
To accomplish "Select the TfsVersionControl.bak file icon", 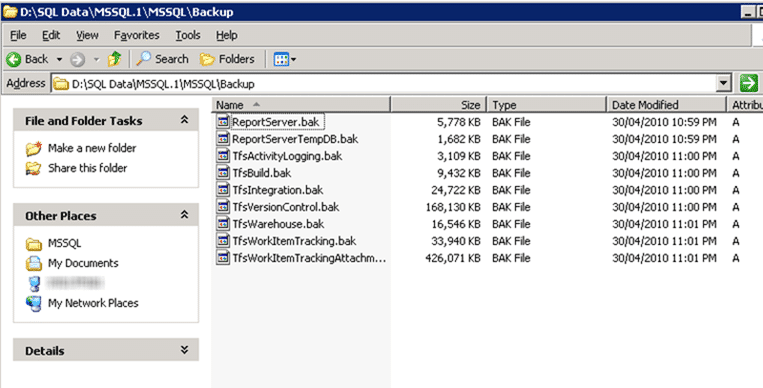I will pyautogui.click(x=223, y=207).
